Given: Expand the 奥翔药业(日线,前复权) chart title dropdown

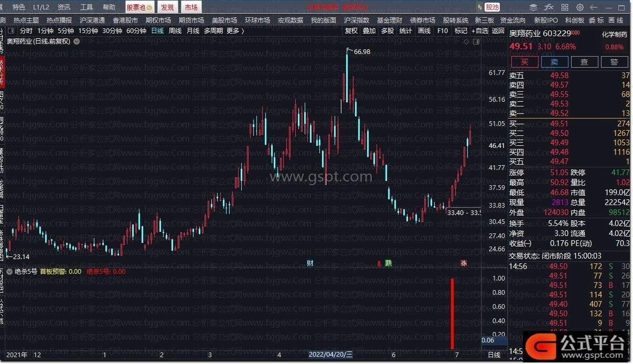Looking at the screenshot, I should 77,41.
